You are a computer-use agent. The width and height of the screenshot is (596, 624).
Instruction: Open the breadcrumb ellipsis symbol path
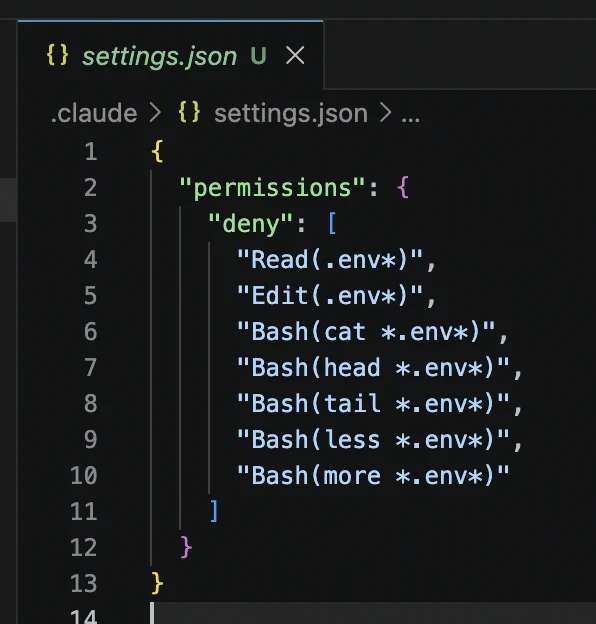[410, 119]
